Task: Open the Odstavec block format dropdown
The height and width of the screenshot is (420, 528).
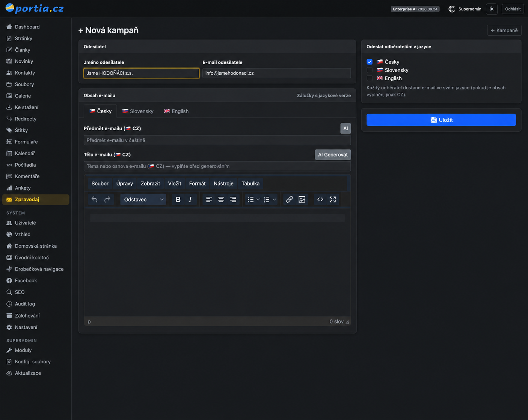Action: [143, 199]
